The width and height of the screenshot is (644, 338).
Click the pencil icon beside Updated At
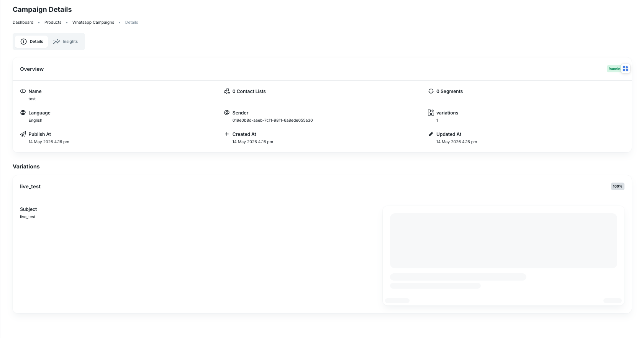(431, 134)
